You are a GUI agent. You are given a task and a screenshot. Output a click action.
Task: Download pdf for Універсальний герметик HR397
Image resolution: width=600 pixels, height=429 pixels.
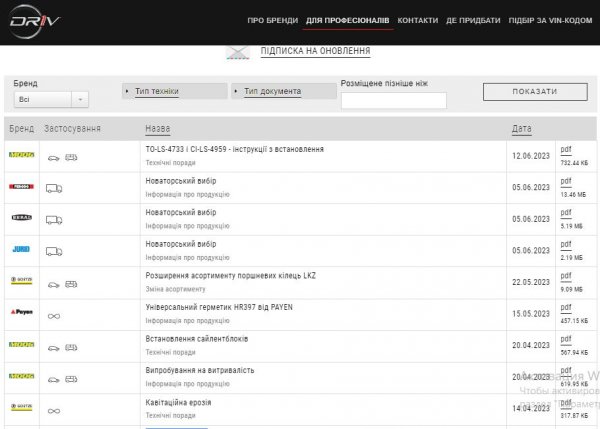tap(566, 308)
